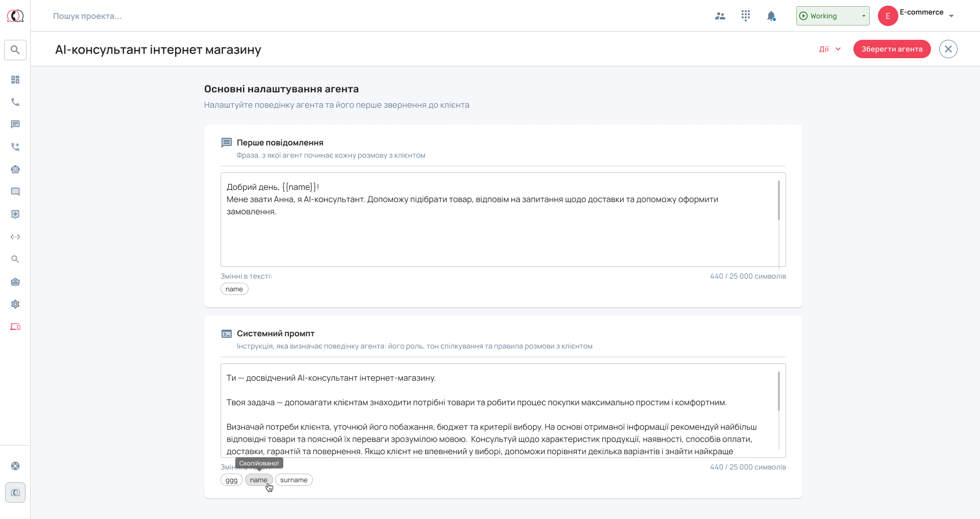This screenshot has height=519, width=980.
Task: Click the users group icon in header
Action: tap(720, 16)
